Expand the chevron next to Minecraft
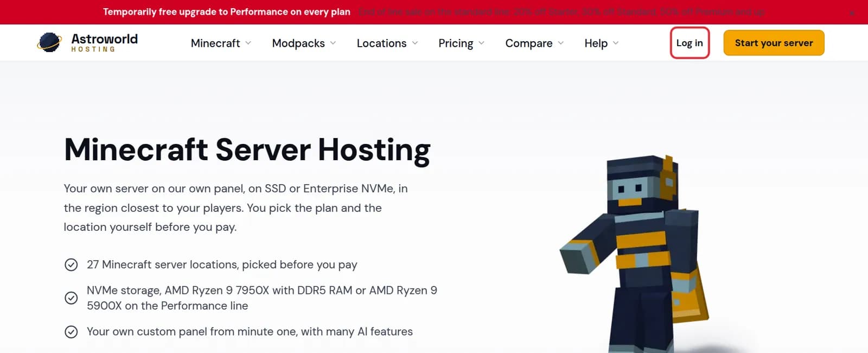 [248, 43]
